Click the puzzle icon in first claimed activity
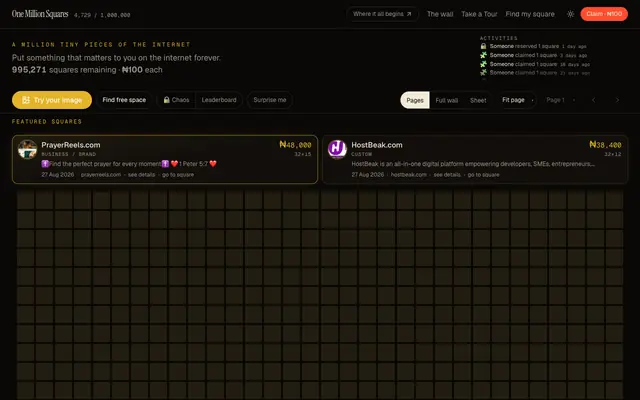 (x=483, y=55)
